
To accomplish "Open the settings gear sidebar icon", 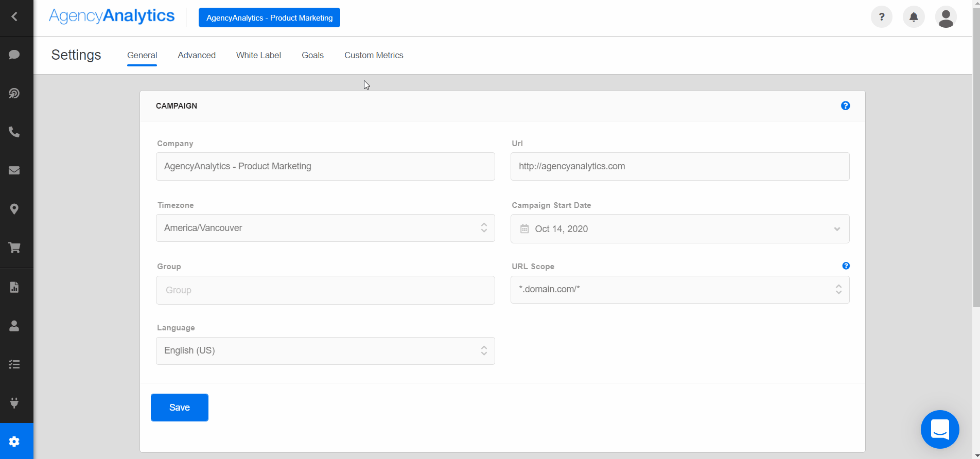I will 14,442.
